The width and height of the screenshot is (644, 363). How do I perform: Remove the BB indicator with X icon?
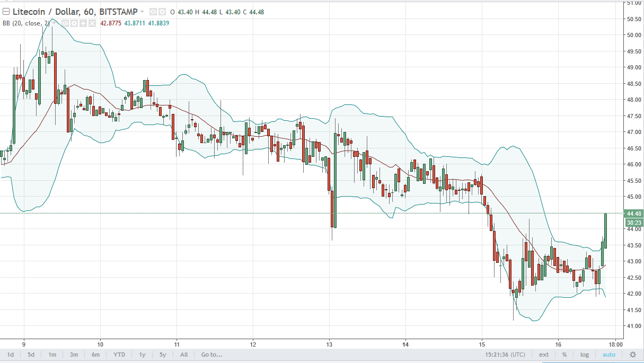93,23
